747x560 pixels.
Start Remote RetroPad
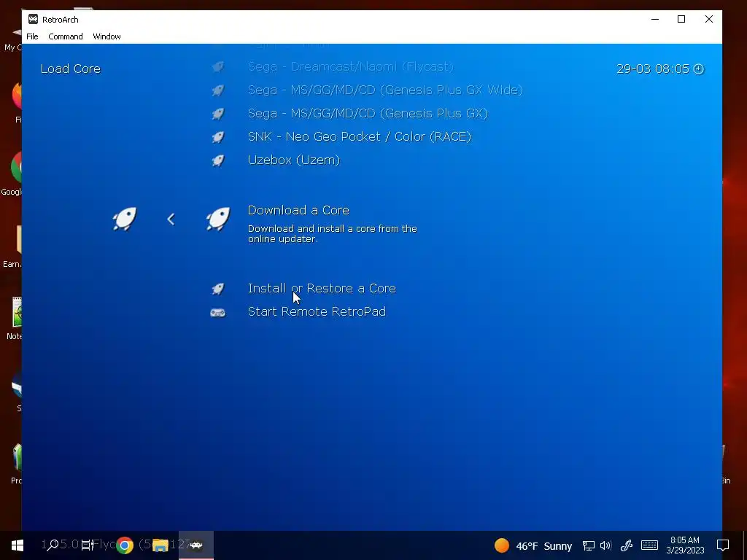(x=317, y=311)
